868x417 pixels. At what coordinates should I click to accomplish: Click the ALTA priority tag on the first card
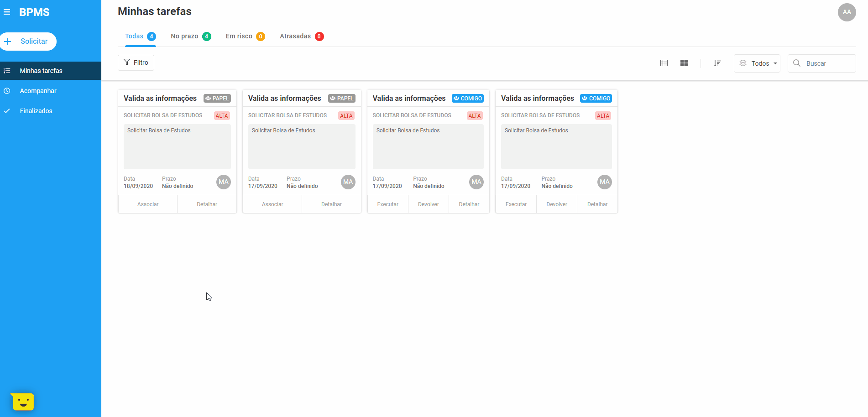click(222, 116)
